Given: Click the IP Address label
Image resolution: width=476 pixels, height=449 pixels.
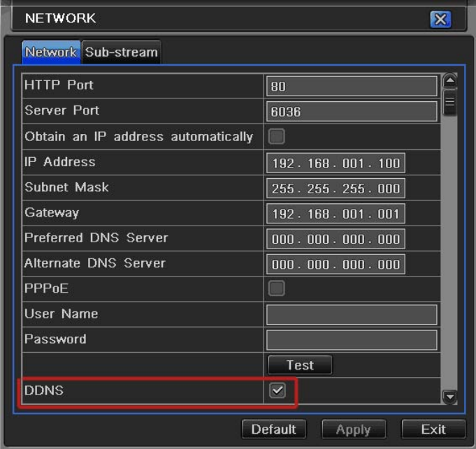Looking at the screenshot, I should click(60, 162).
